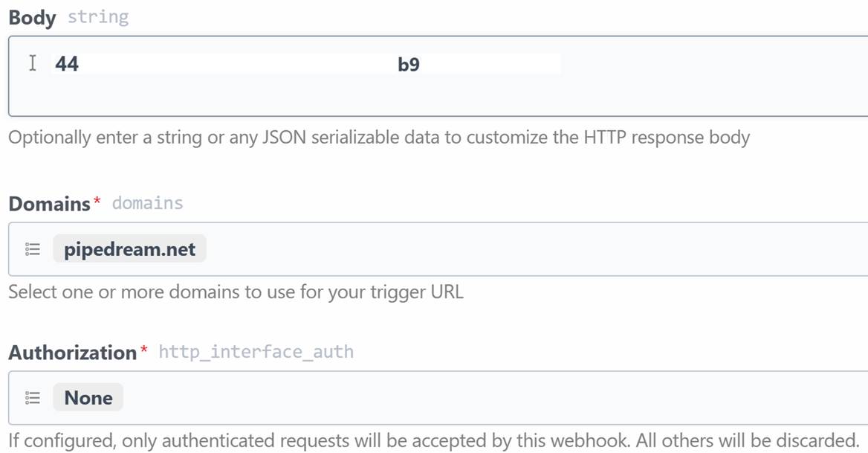Click the Authorization field label

pos(73,353)
